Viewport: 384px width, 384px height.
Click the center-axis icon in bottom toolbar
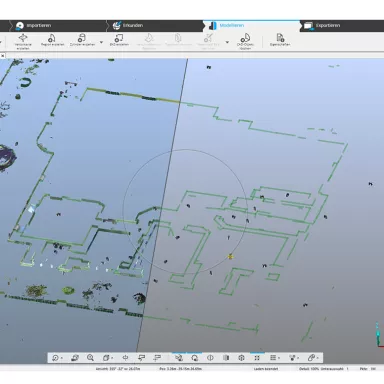click(x=125, y=358)
